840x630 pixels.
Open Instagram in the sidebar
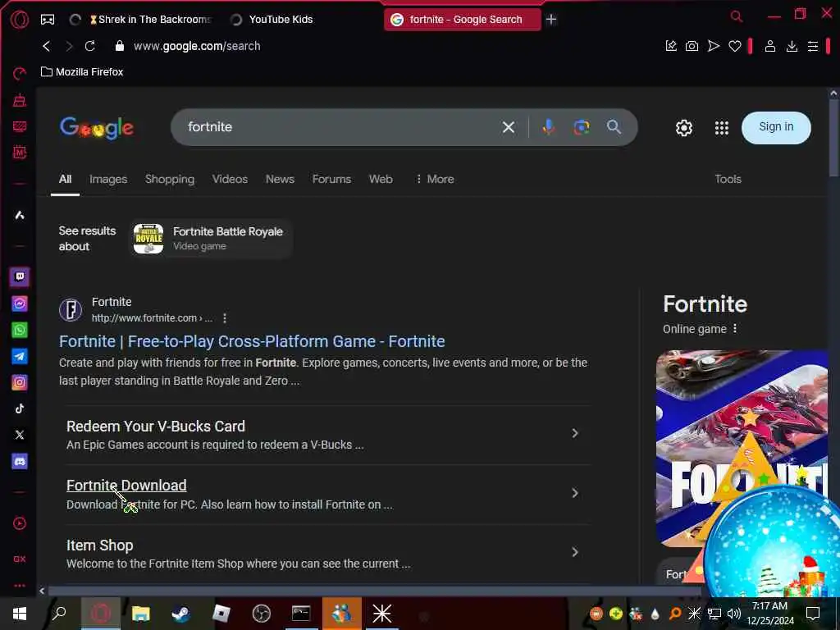click(x=20, y=382)
